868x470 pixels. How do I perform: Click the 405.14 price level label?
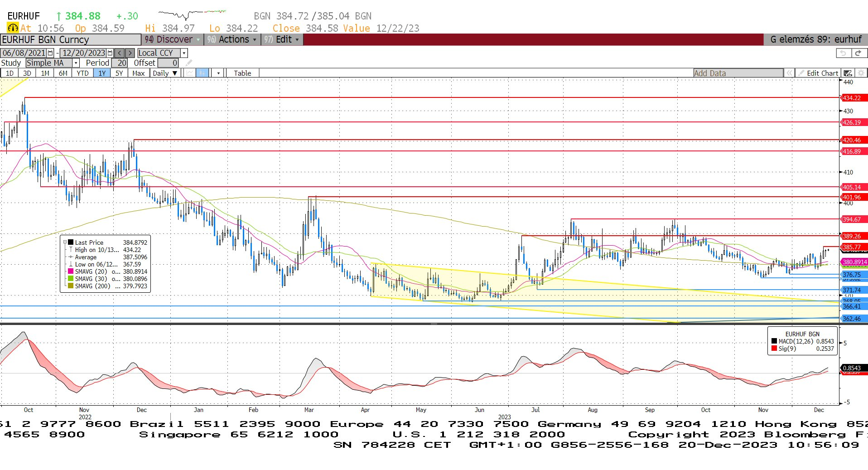(x=854, y=187)
